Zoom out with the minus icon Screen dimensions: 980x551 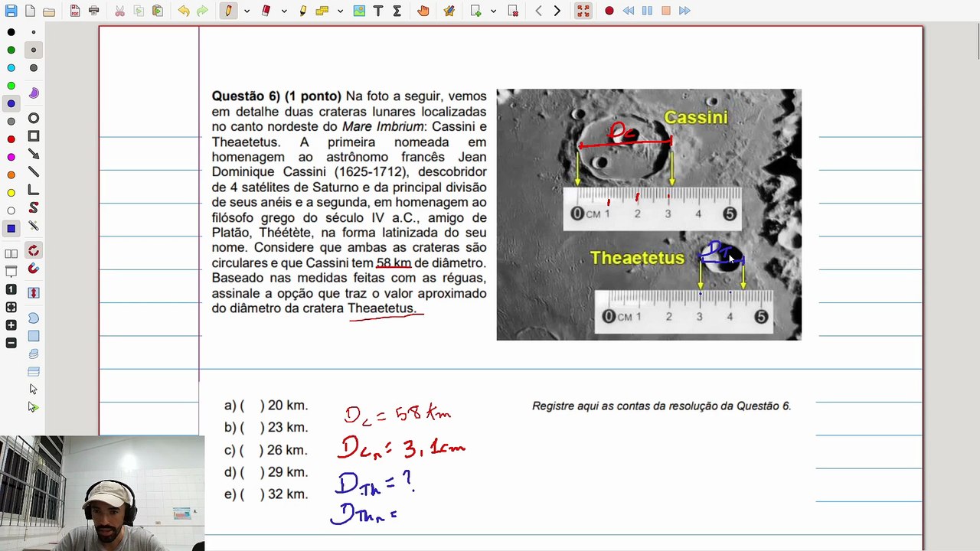(x=11, y=343)
